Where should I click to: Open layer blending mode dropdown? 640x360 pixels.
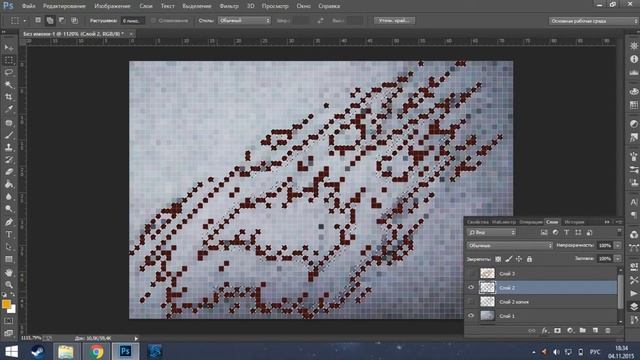click(509, 245)
